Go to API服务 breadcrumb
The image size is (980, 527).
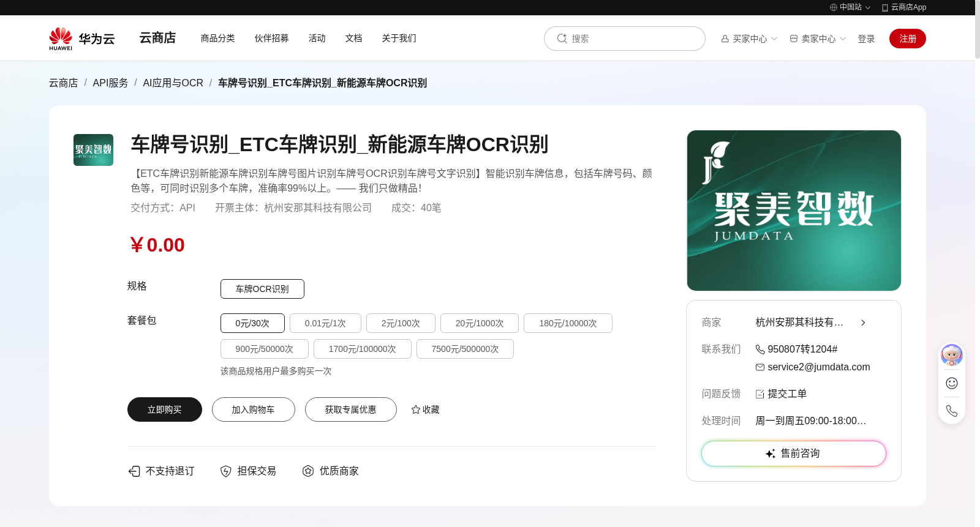(110, 83)
